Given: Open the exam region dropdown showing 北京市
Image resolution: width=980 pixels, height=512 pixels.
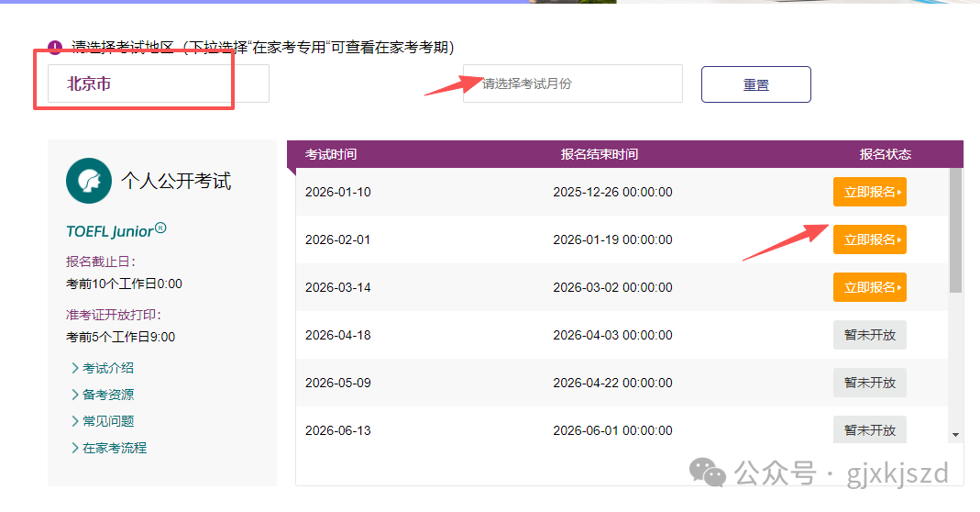Looking at the screenshot, I should click(158, 83).
